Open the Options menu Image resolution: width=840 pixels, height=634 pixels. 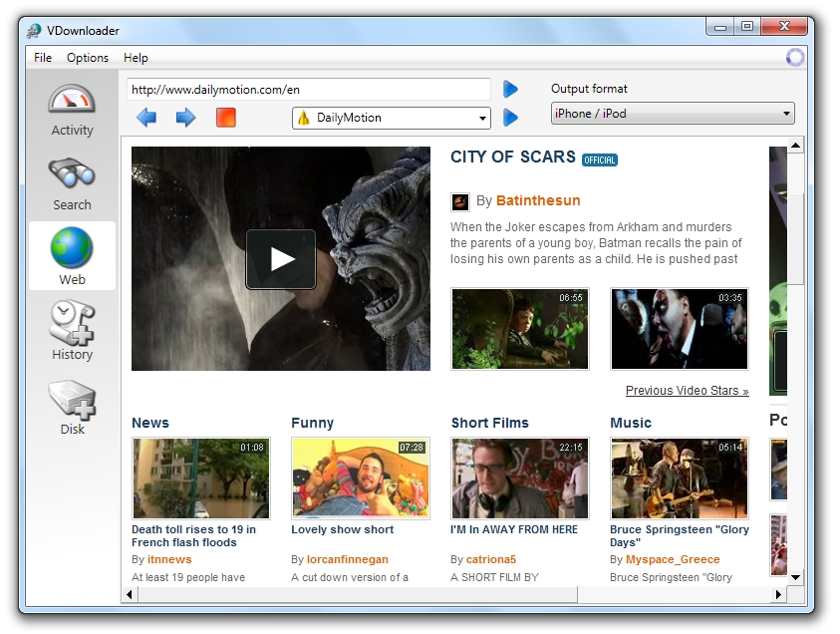(88, 58)
